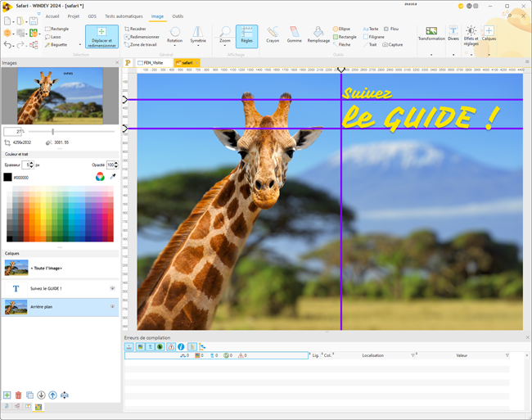Toggle visibility of the Arrière plan layer
The height and width of the screenshot is (420, 532).
click(113, 307)
